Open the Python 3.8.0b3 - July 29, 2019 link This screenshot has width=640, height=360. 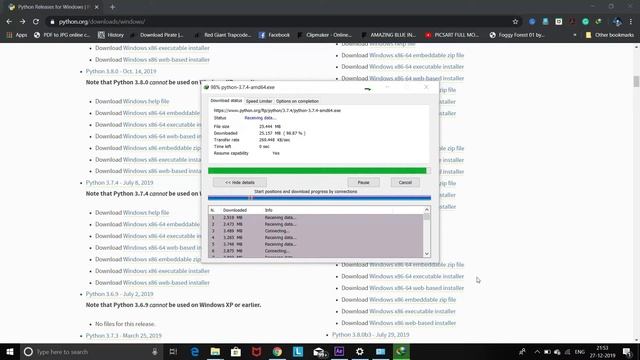tap(370, 335)
